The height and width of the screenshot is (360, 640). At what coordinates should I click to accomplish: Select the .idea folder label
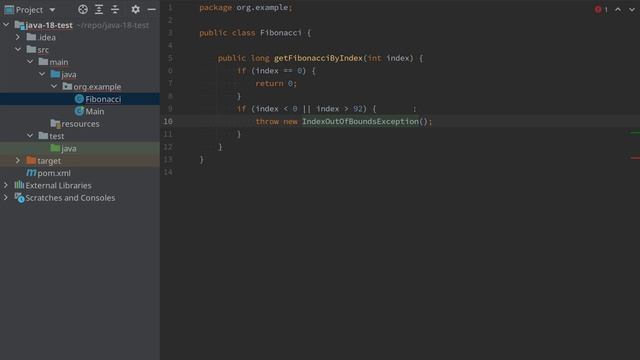click(47, 37)
